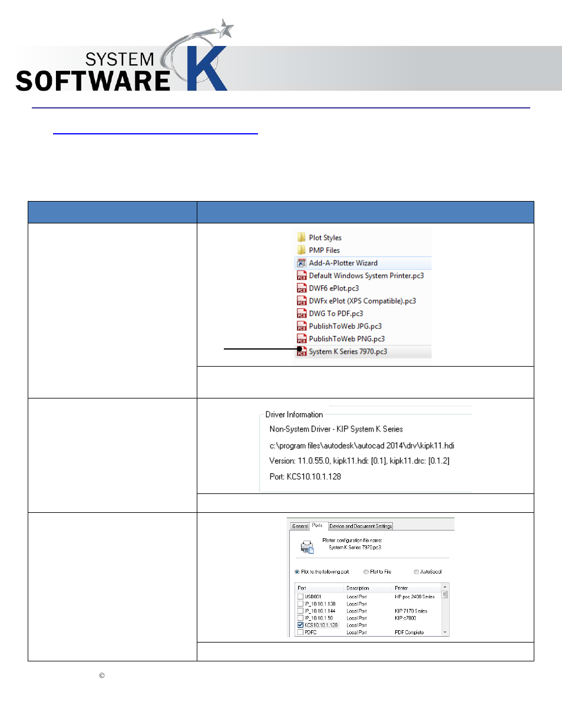Select System K Series 7970.pc3 file icon
Image resolution: width=562 pixels, height=728 pixels.
pyautogui.click(x=302, y=351)
